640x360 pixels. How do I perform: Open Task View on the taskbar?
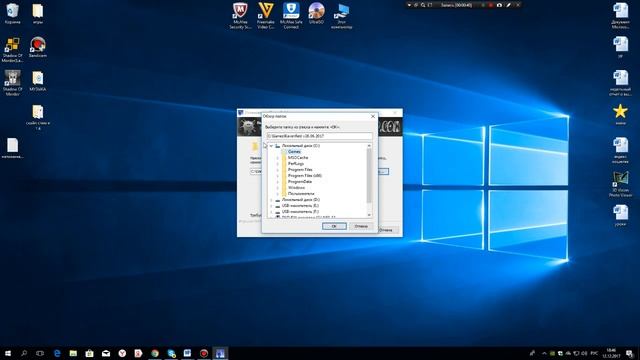click(x=40, y=353)
